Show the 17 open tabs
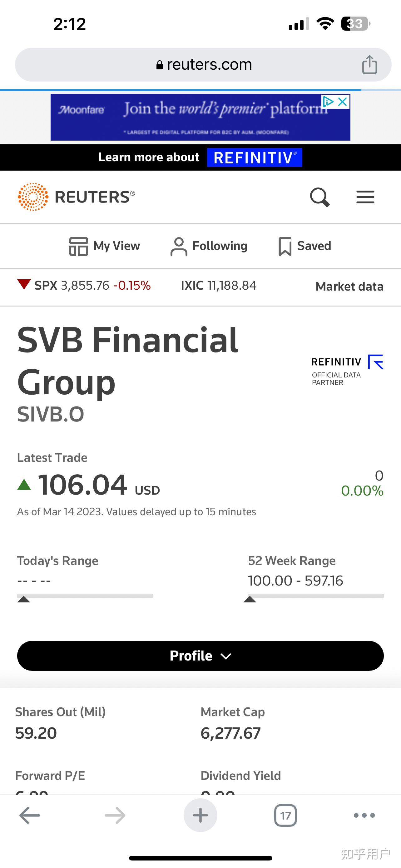 [x=285, y=816]
